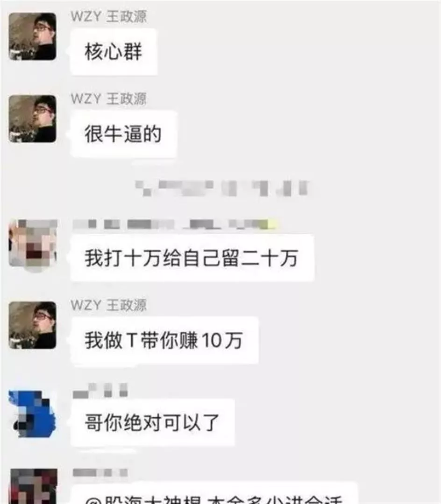Click blurred sender name above the bottom message
The height and width of the screenshot is (504, 441).
click(100, 472)
